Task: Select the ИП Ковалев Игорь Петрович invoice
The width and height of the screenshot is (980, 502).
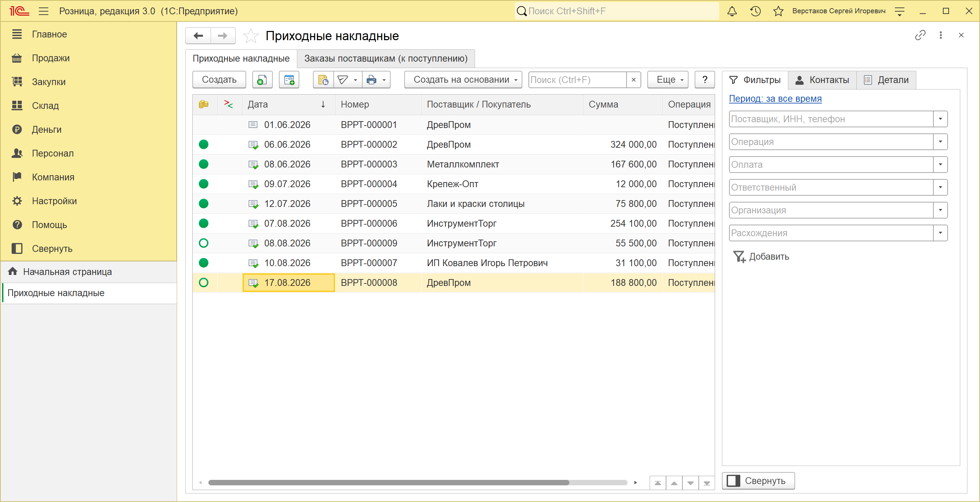Action: (454, 263)
